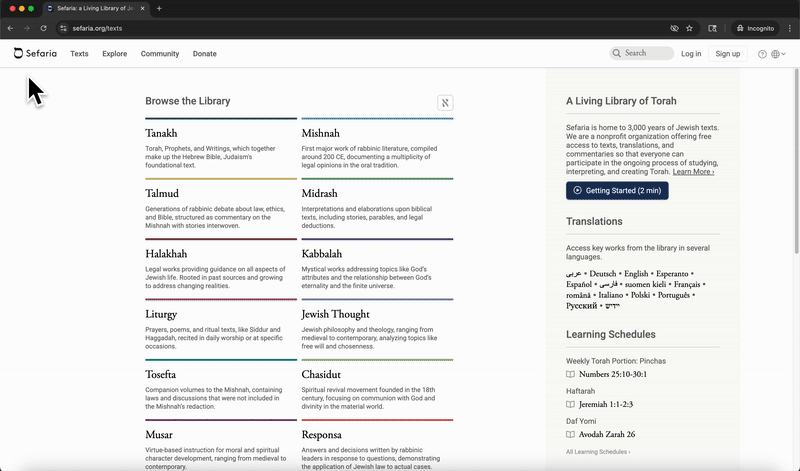The image size is (800, 471).
Task: Reload the page
Action: (x=43, y=29)
